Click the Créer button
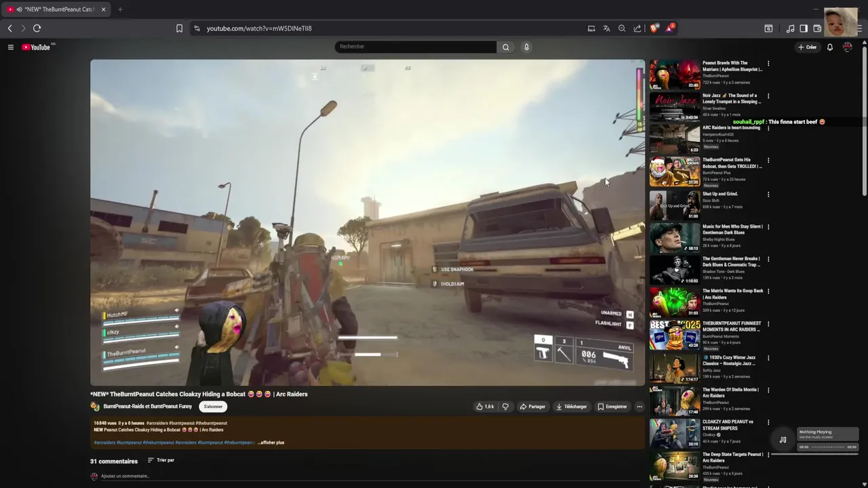This screenshot has width=868, height=488. click(x=807, y=47)
